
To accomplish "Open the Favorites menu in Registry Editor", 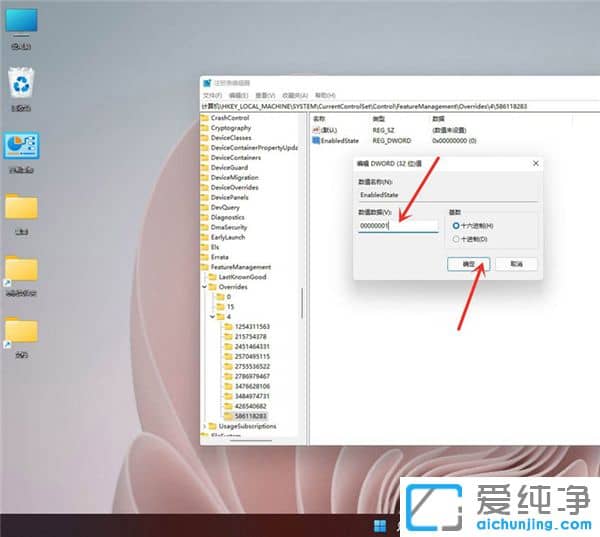I will click(295, 95).
